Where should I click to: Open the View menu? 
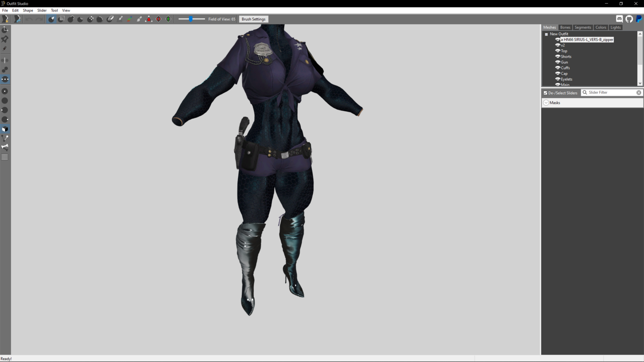[66, 10]
